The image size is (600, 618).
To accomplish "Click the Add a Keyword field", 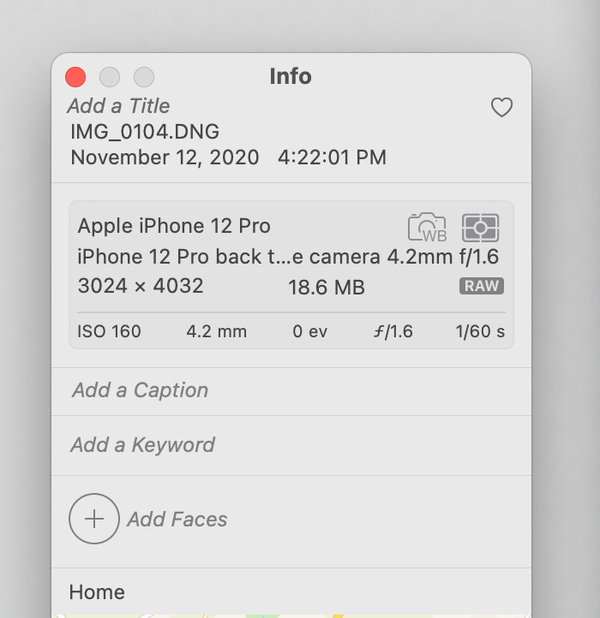I will pos(143,445).
